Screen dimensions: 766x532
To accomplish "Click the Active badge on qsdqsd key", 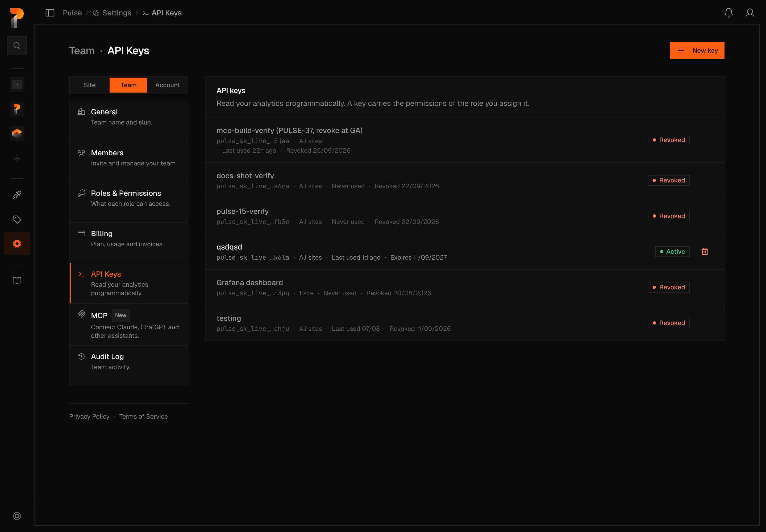I will click(672, 251).
